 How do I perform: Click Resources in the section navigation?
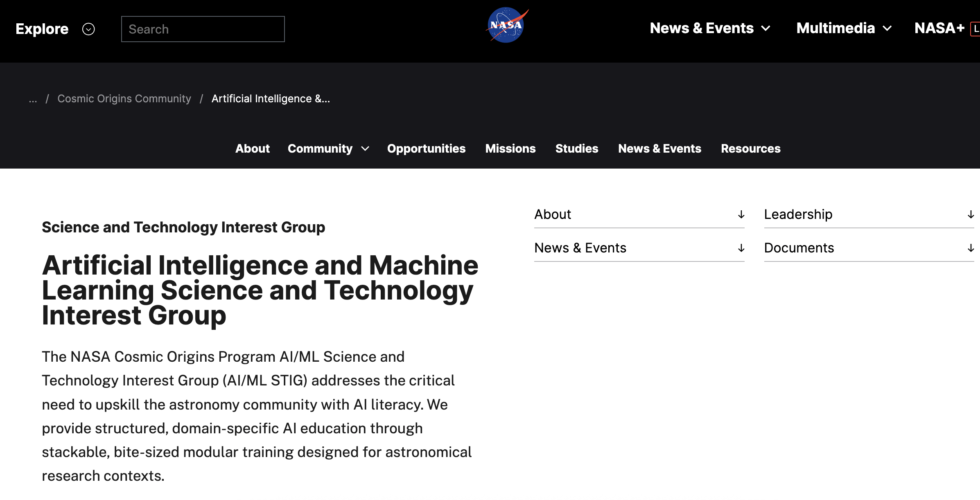(x=750, y=149)
